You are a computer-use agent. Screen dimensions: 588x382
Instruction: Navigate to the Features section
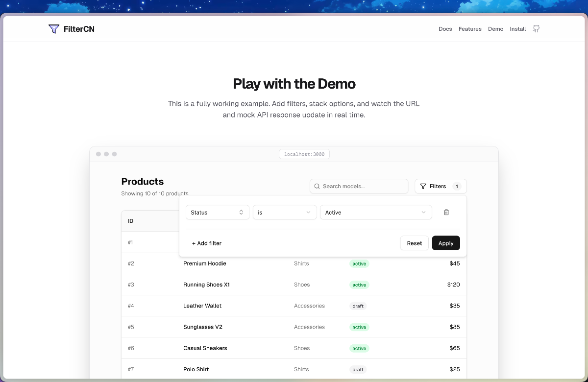coord(470,29)
